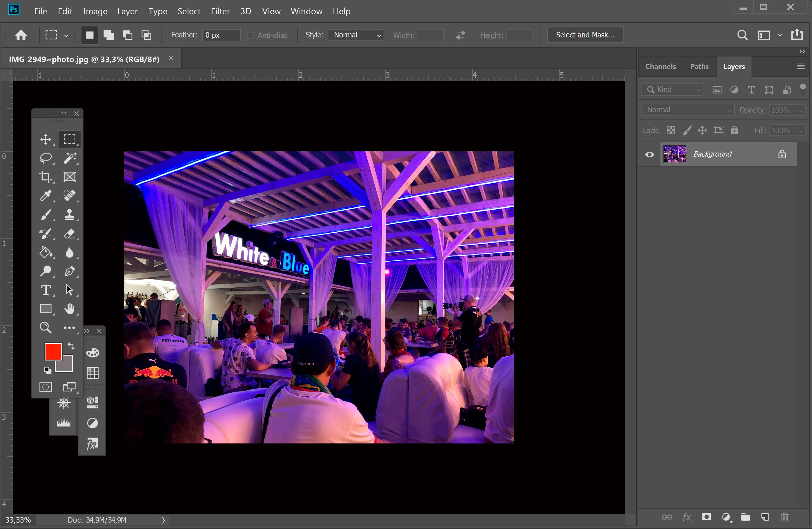Select the Rectangular Marquee tool

pos(69,139)
